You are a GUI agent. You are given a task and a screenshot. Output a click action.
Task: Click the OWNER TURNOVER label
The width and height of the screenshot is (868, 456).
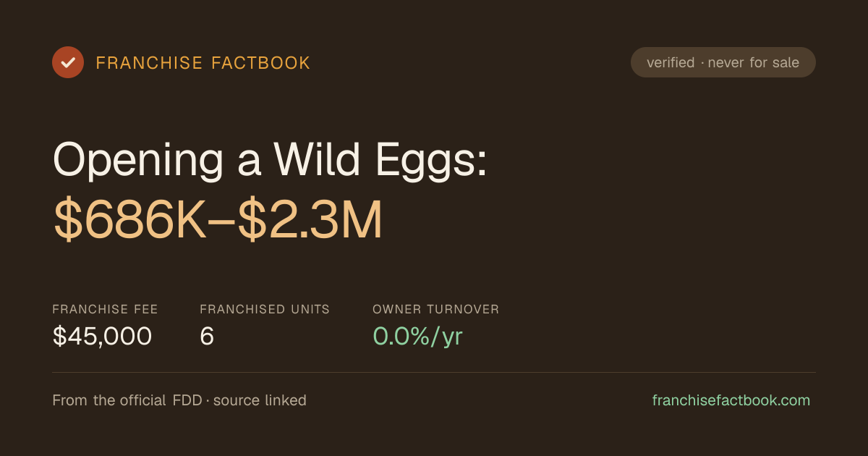click(x=436, y=309)
